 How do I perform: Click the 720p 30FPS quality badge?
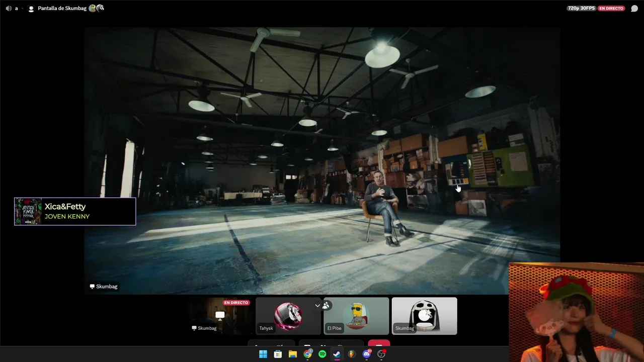(x=581, y=9)
